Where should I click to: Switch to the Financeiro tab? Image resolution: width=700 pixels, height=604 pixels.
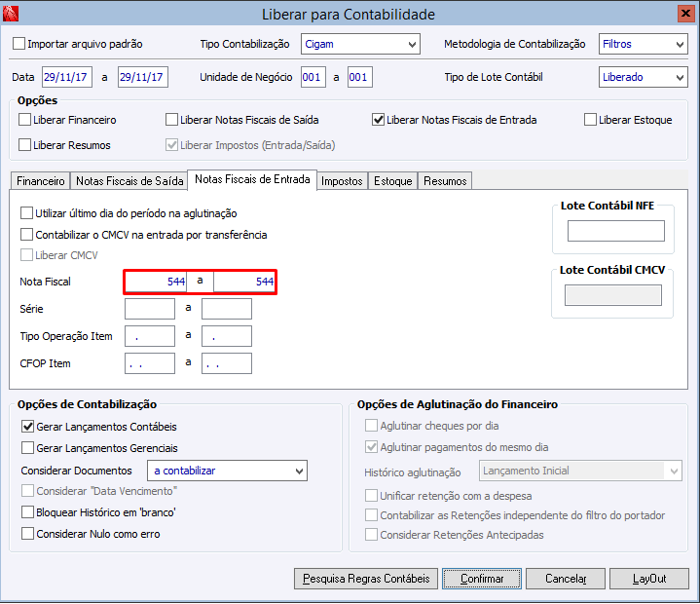click(40, 181)
